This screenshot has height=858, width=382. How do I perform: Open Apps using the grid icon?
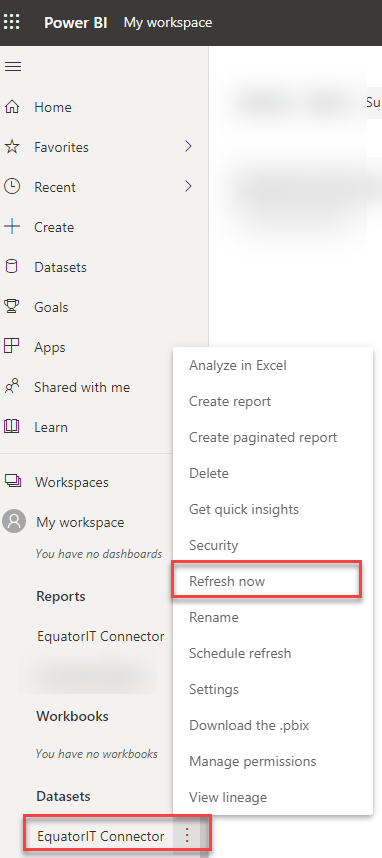[x=11, y=346]
